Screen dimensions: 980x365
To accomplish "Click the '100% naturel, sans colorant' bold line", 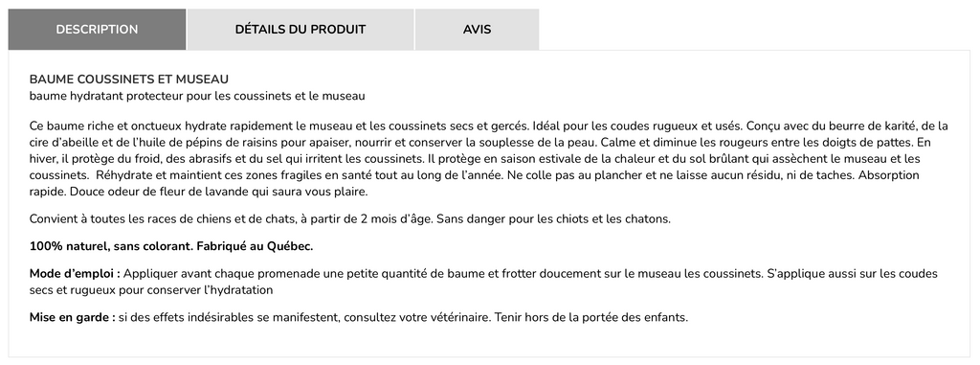I will [111, 246].
